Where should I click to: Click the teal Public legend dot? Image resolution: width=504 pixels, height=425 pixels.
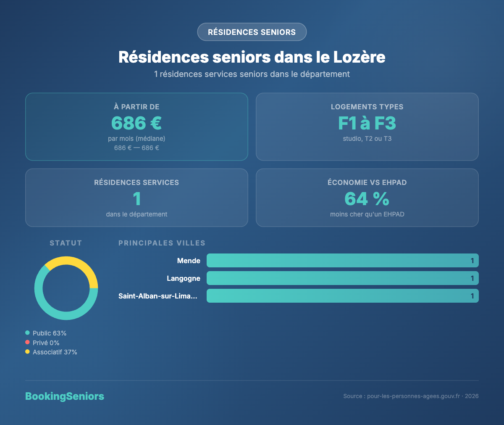(x=28, y=333)
